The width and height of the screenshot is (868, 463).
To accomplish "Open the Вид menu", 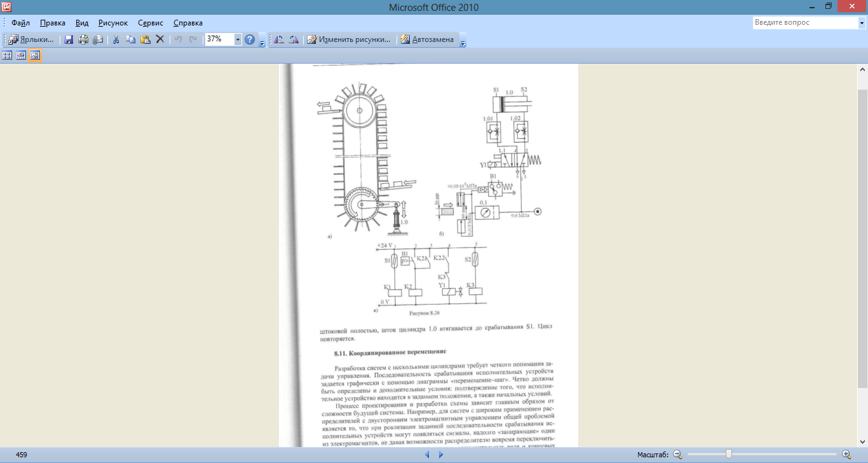I will 82,22.
